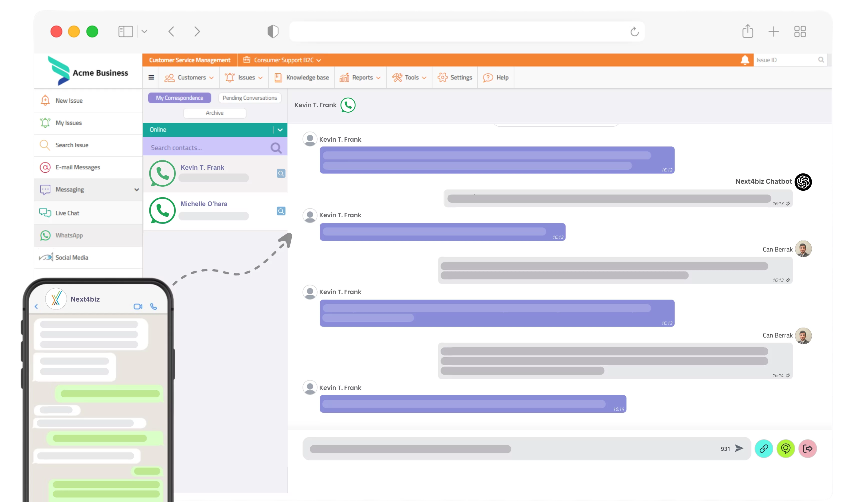Open browser sidebar dropdown chevron
Viewport: 868px width, 502px height.
[x=144, y=31]
